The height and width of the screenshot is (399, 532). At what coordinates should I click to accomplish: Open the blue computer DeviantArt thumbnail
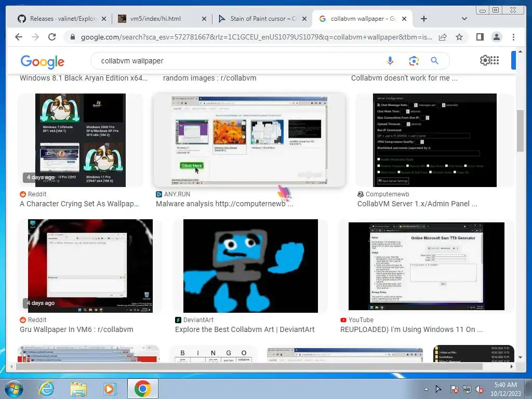250,266
